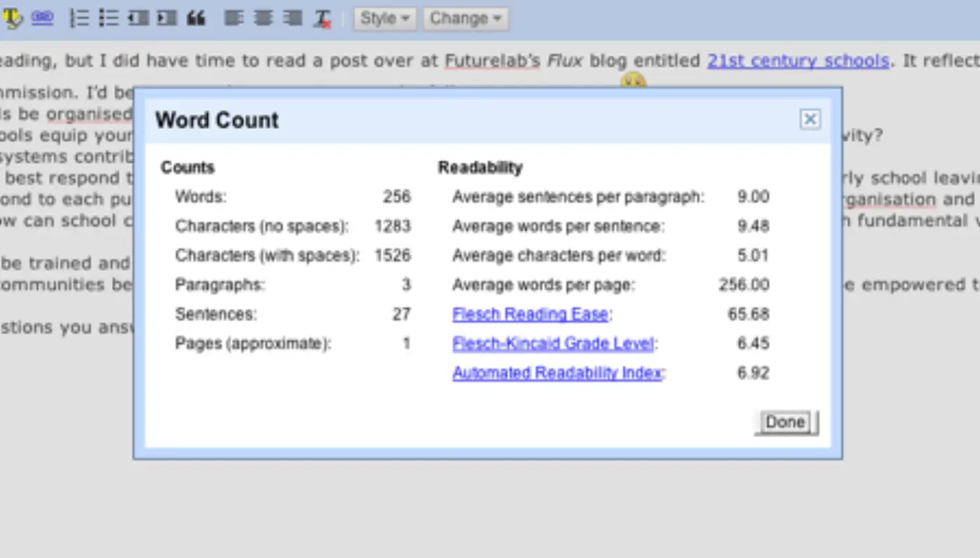Open the Change dropdown
The height and width of the screenshot is (558, 980).
point(465,18)
